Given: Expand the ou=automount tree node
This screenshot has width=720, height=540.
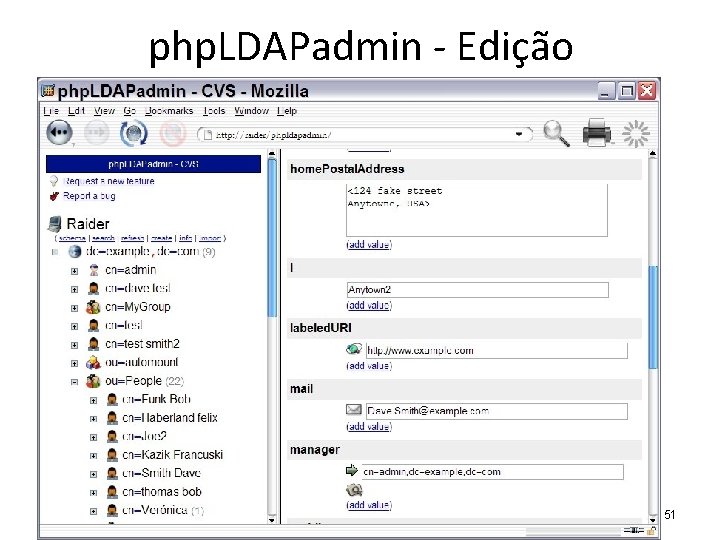Looking at the screenshot, I should (x=74, y=363).
